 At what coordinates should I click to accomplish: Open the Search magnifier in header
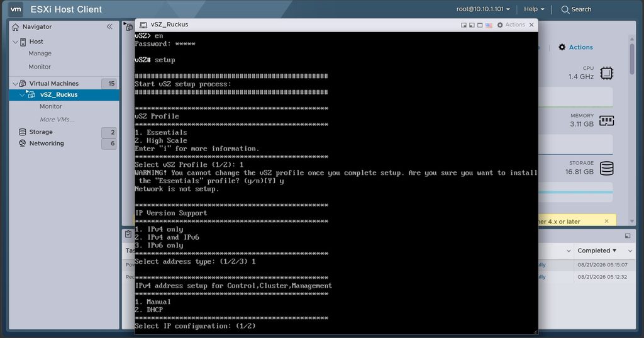click(x=565, y=9)
